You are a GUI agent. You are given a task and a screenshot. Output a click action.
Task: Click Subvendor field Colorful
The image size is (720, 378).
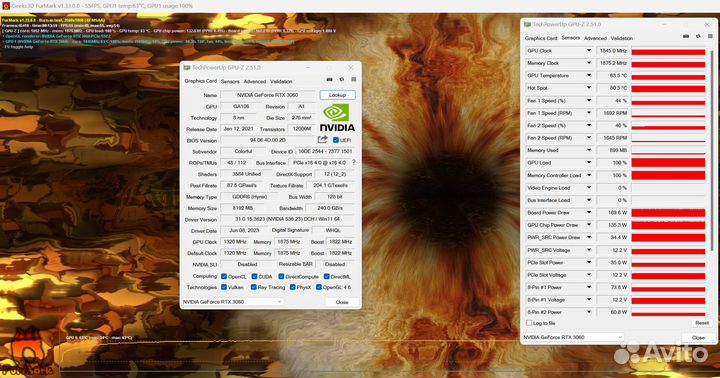click(243, 151)
